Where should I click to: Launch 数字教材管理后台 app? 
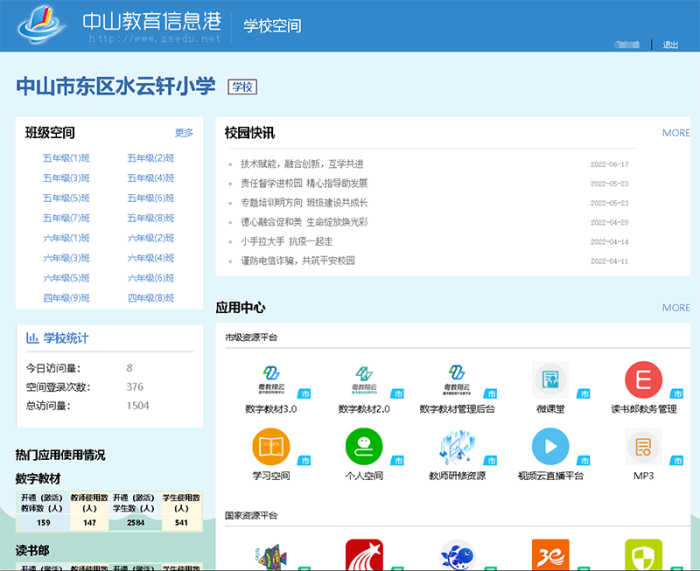coord(457,381)
